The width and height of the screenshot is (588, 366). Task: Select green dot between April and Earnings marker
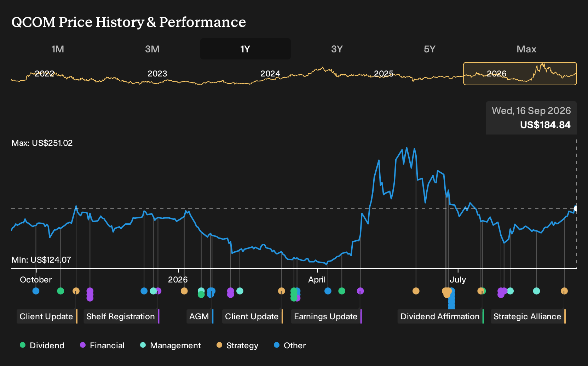(341, 291)
